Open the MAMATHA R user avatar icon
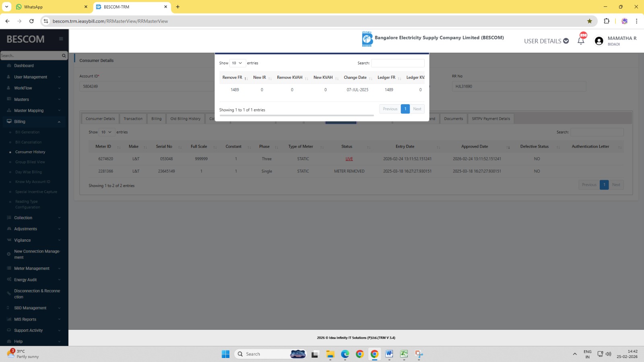 [599, 41]
